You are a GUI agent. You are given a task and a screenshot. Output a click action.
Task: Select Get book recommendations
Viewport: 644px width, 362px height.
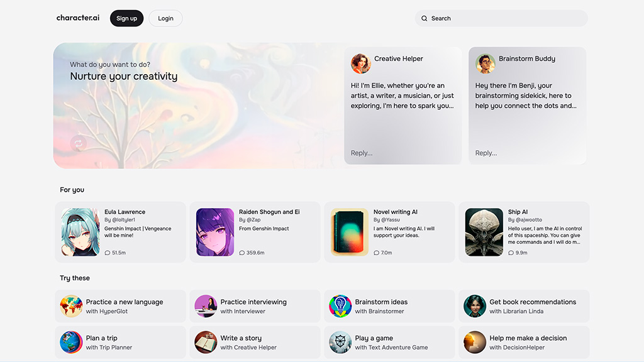(x=524, y=306)
